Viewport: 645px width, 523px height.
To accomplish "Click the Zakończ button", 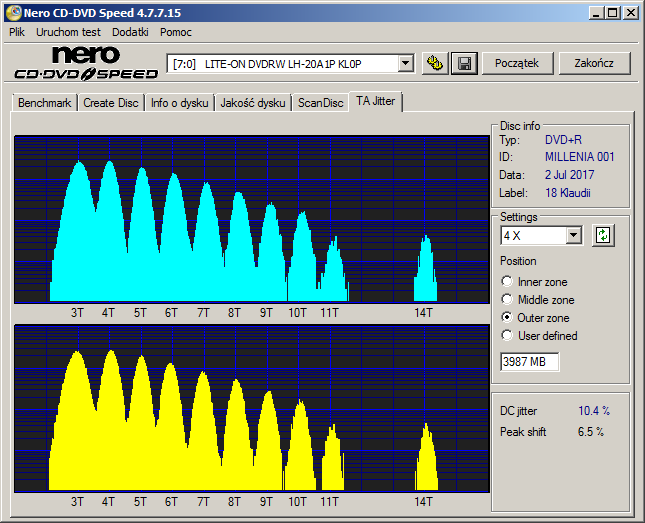I will (x=594, y=63).
